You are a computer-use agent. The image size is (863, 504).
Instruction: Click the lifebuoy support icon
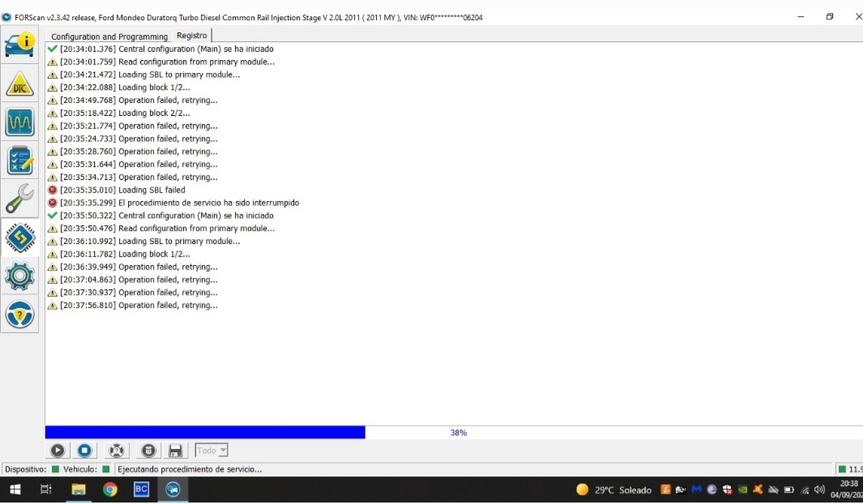coord(116,451)
